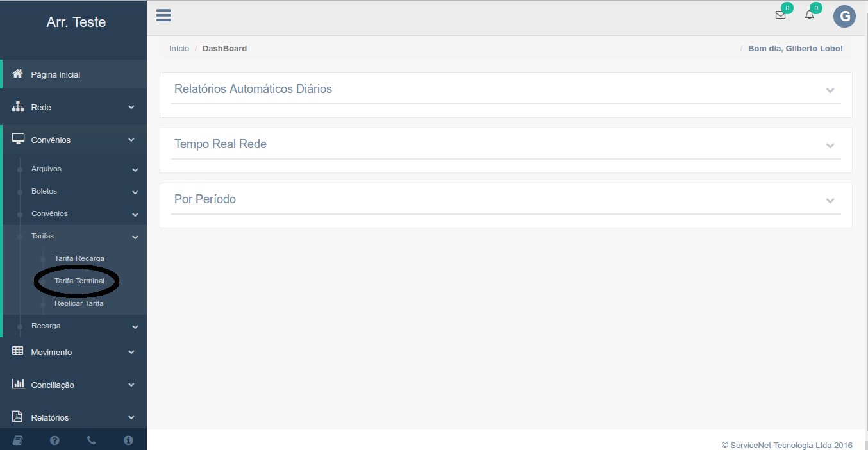
Task: Expand the Por Período panel chevron
Action: pos(830,201)
